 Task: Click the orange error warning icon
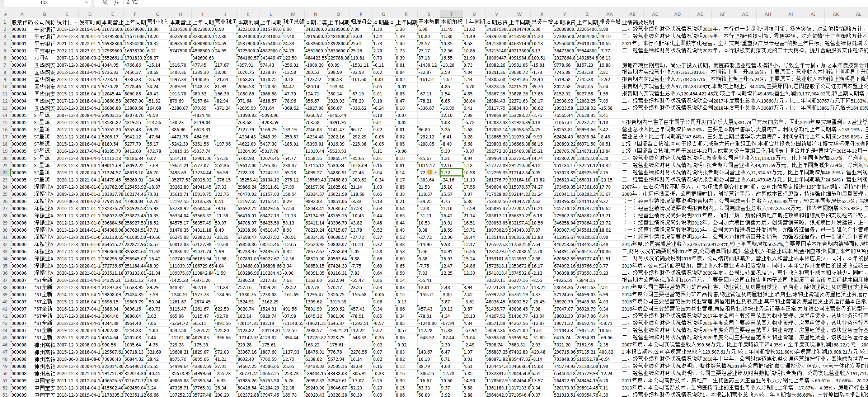(430, 172)
